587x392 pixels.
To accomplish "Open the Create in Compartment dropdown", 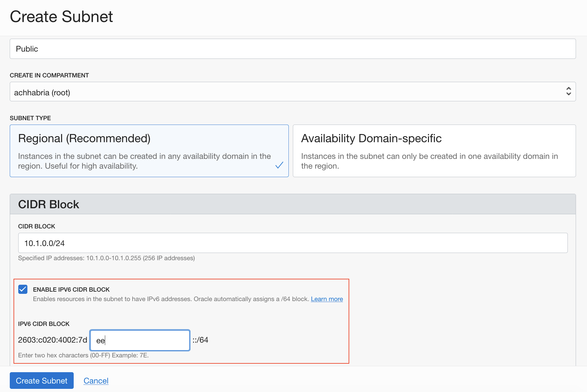I will tap(292, 92).
